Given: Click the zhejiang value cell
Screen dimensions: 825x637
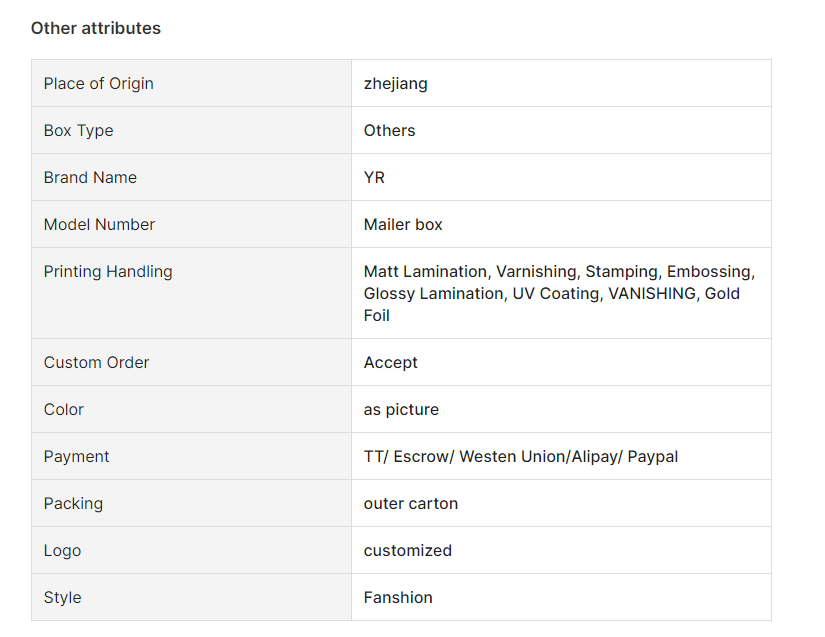Looking at the screenshot, I should pyautogui.click(x=561, y=83).
